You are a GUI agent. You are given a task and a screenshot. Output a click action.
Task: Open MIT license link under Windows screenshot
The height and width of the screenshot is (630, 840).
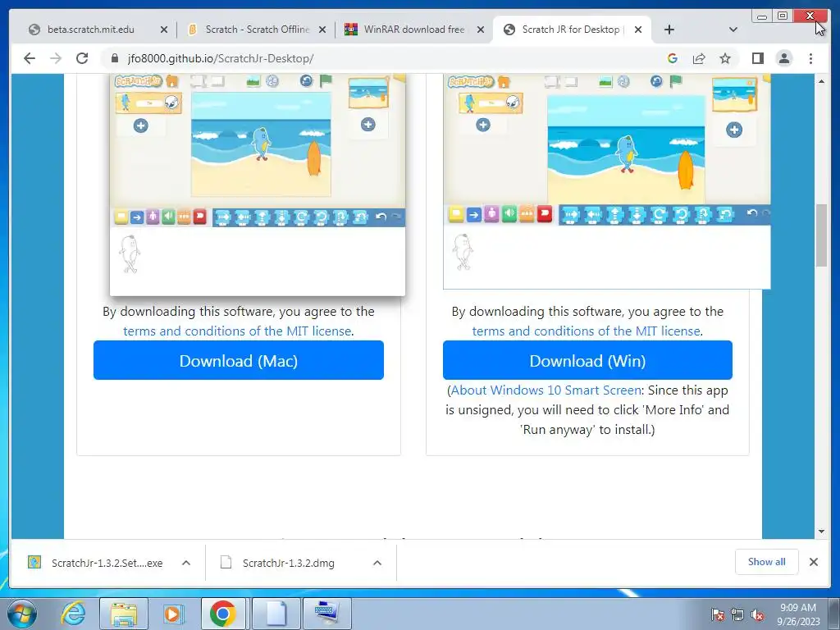pos(586,331)
